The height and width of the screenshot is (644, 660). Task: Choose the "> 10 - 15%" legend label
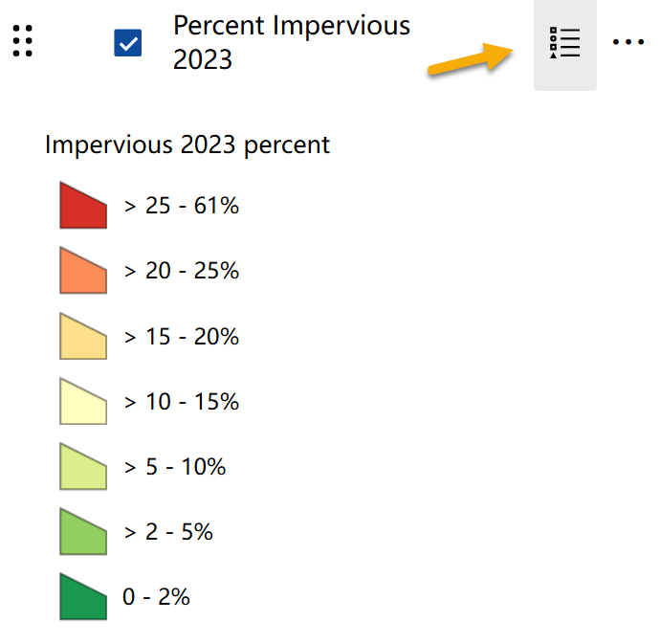(x=182, y=402)
